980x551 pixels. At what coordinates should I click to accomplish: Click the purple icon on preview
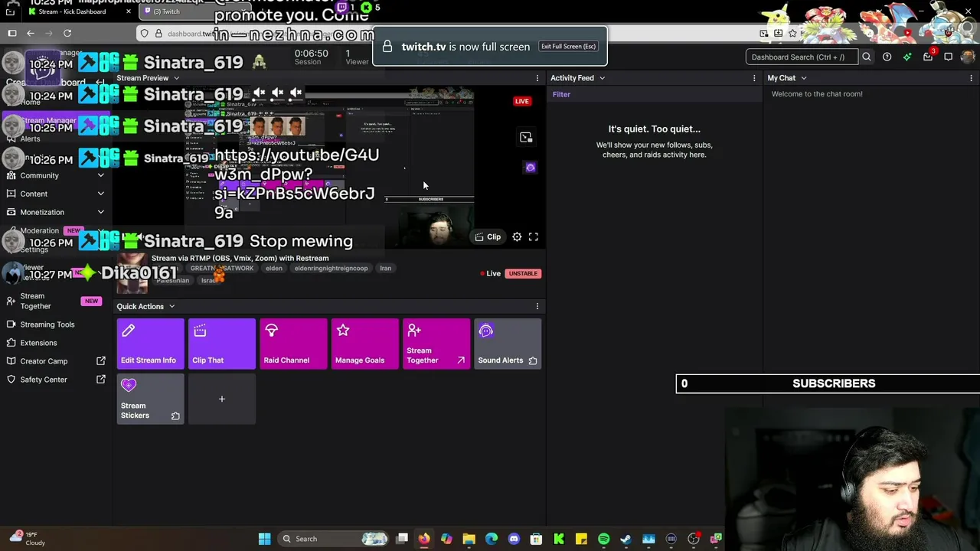(531, 168)
